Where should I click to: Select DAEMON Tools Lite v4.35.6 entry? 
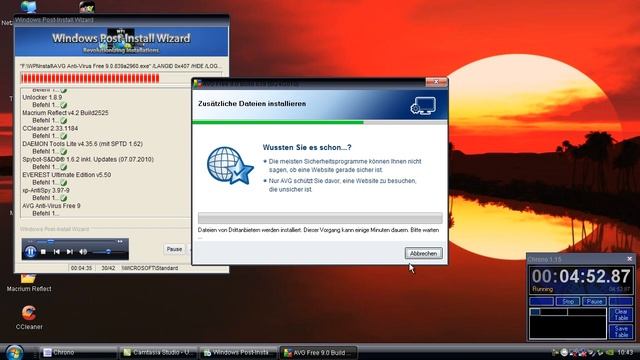82,144
